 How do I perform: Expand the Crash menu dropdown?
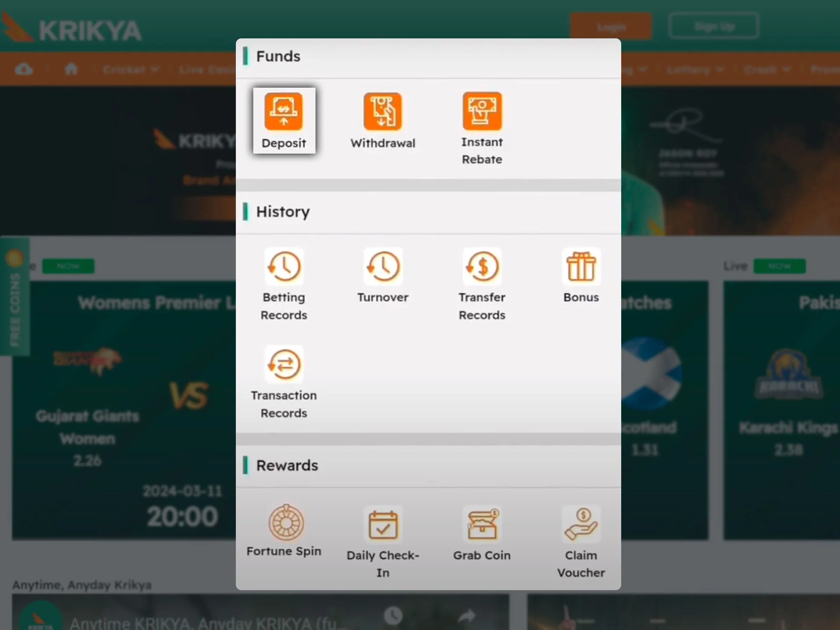pyautogui.click(x=767, y=69)
